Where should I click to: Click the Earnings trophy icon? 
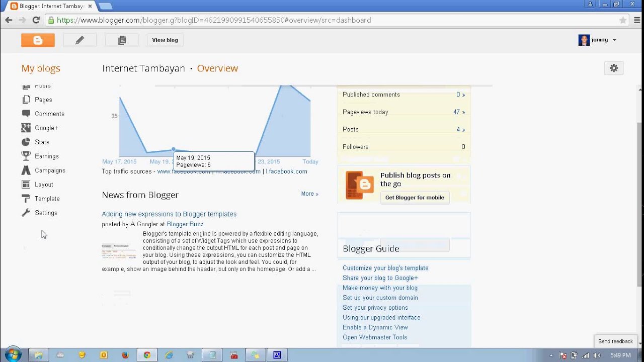coord(26,156)
